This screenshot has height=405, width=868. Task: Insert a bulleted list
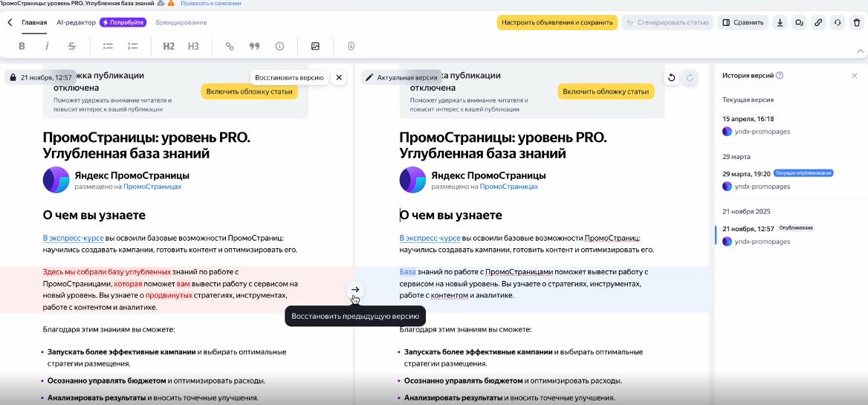coord(108,46)
